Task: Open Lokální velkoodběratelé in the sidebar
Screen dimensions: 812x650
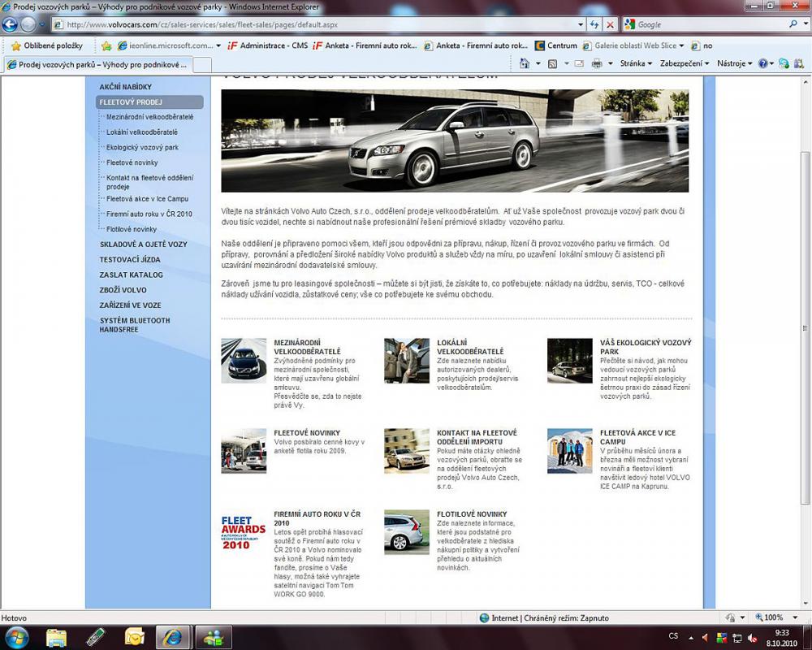Action: click(142, 132)
